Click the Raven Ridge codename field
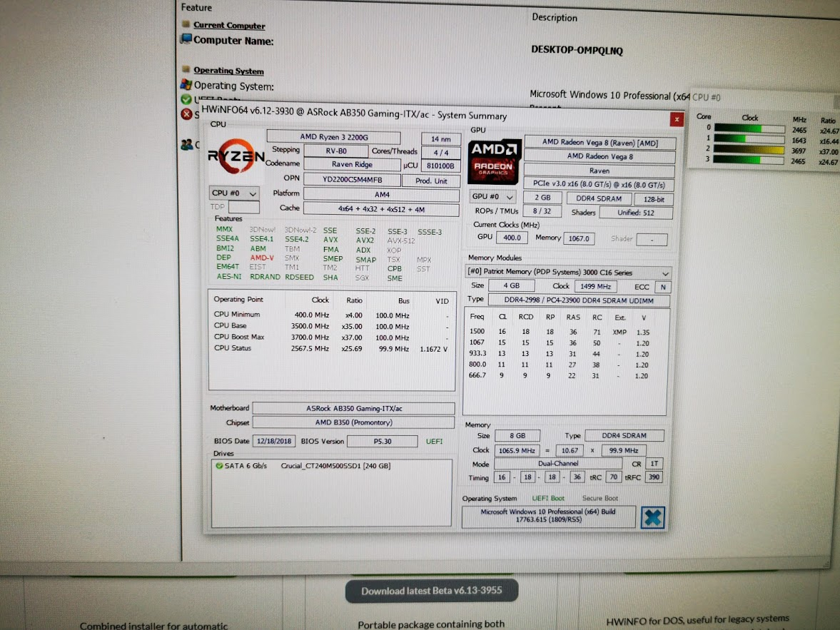The width and height of the screenshot is (840, 630). point(352,165)
